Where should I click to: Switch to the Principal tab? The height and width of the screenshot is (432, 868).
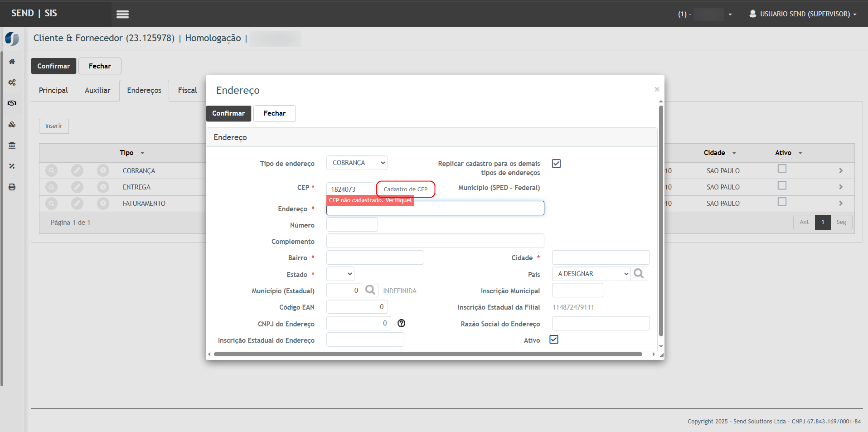click(x=53, y=91)
